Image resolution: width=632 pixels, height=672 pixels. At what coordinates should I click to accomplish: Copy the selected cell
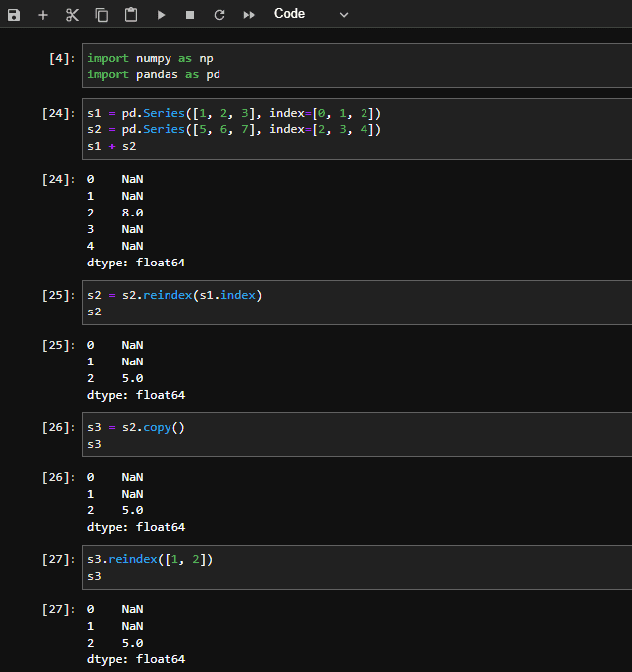102,15
